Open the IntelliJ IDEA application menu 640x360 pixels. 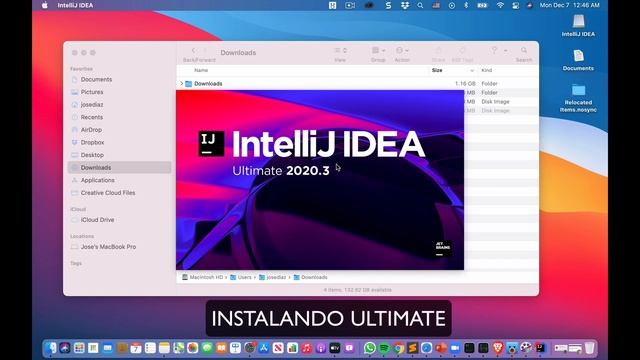pyautogui.click(x=75, y=5)
